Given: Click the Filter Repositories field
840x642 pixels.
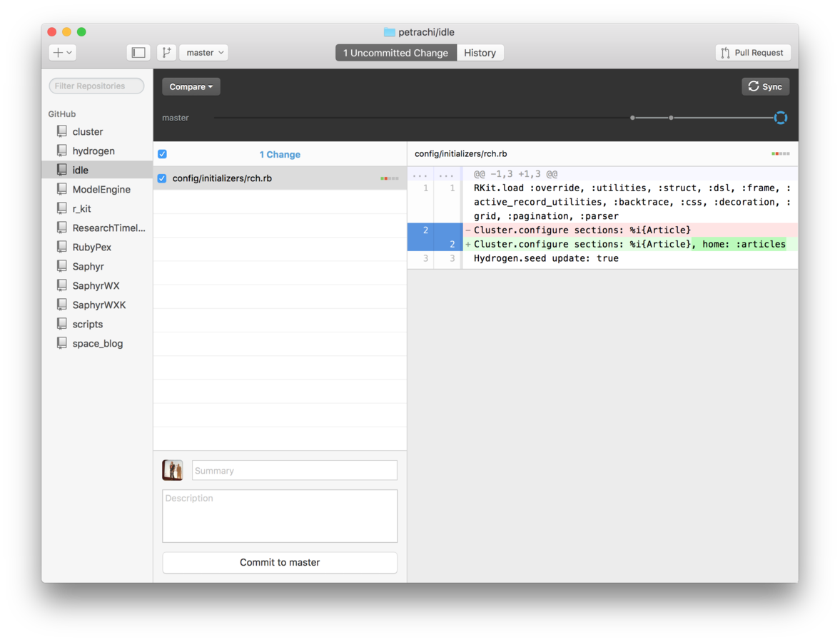Looking at the screenshot, I should click(96, 86).
